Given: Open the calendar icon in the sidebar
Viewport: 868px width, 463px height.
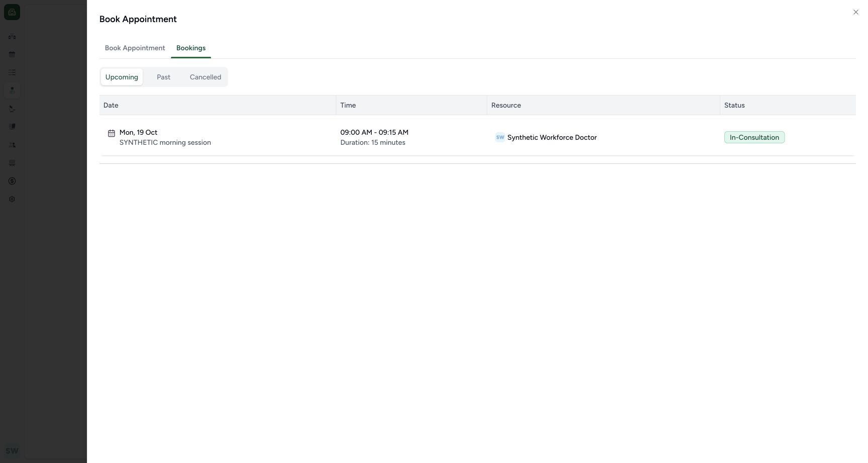Looking at the screenshot, I should pos(12,54).
